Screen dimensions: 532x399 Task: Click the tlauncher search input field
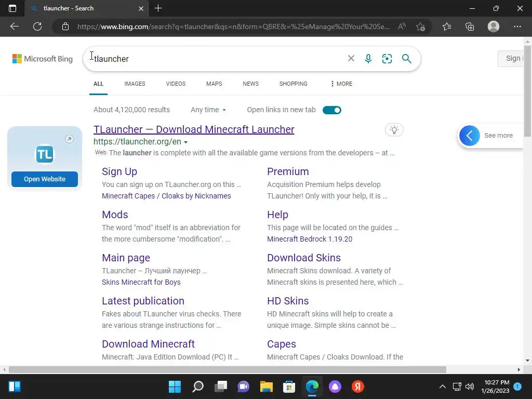(217, 59)
